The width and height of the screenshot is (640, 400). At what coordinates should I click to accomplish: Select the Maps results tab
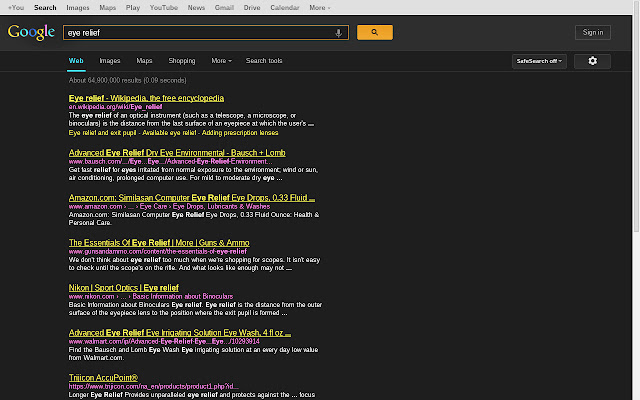(144, 61)
